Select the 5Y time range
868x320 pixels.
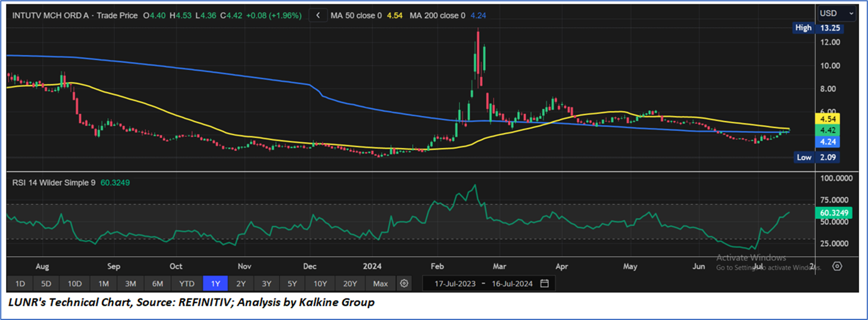coord(293,283)
